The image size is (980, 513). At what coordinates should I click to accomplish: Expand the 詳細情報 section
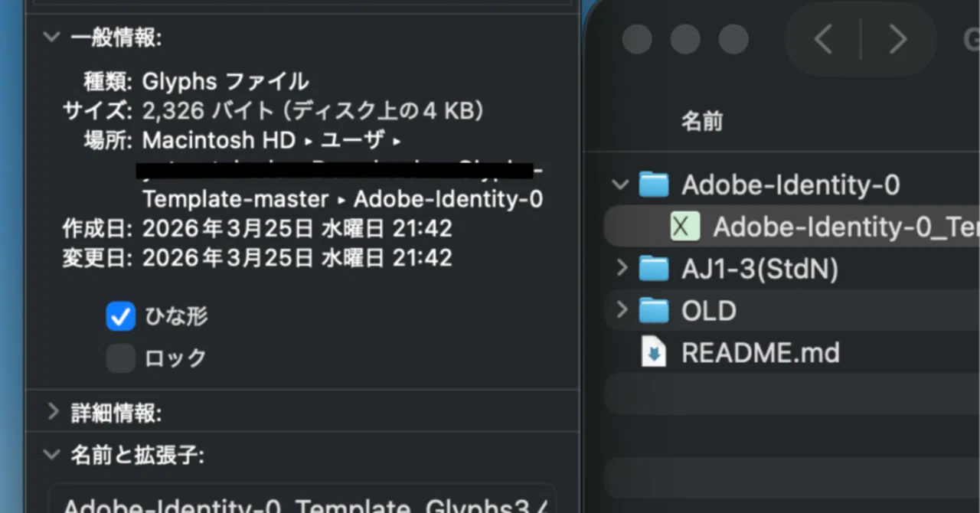point(52,413)
